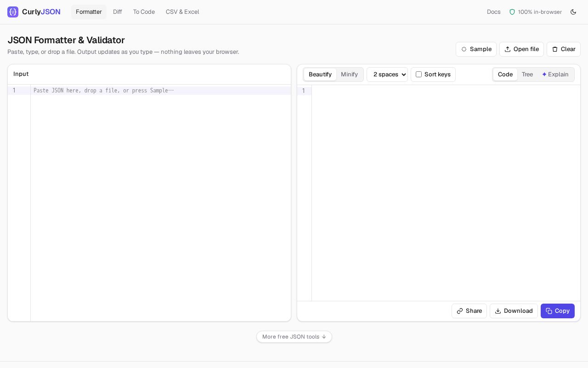Viewport: 588px width, 368px height.
Task: Click the JSON Formatter & Validator heading
Action: point(66,40)
